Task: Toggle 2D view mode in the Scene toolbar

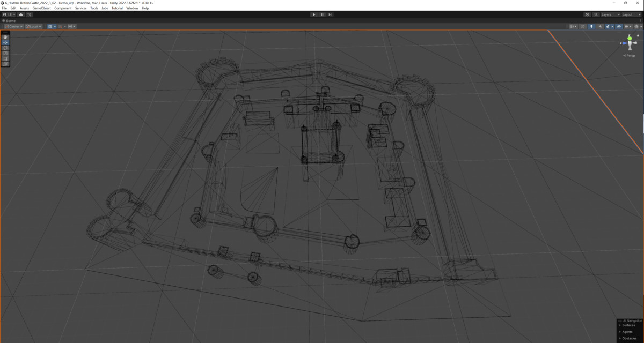Action: pos(583,26)
